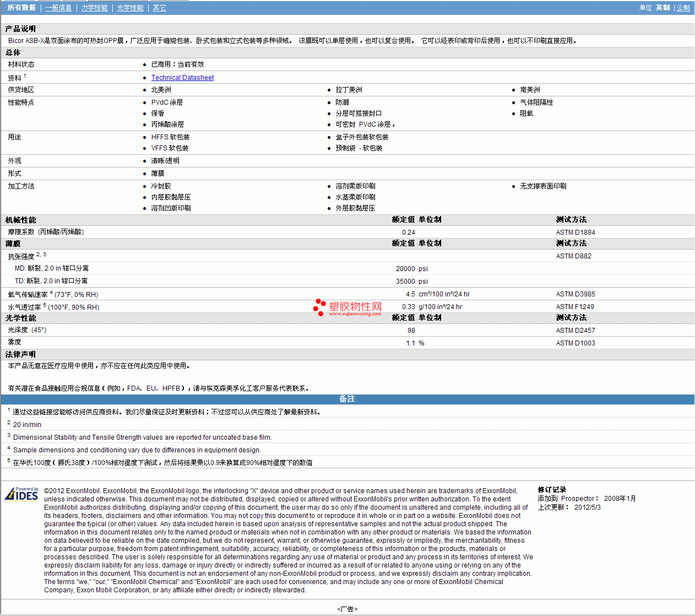
Task: Click the 已商用：当前有效 value
Action: click(x=178, y=64)
